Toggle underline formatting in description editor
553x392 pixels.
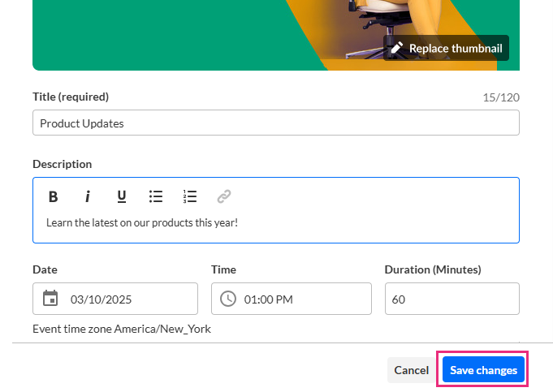(x=122, y=196)
